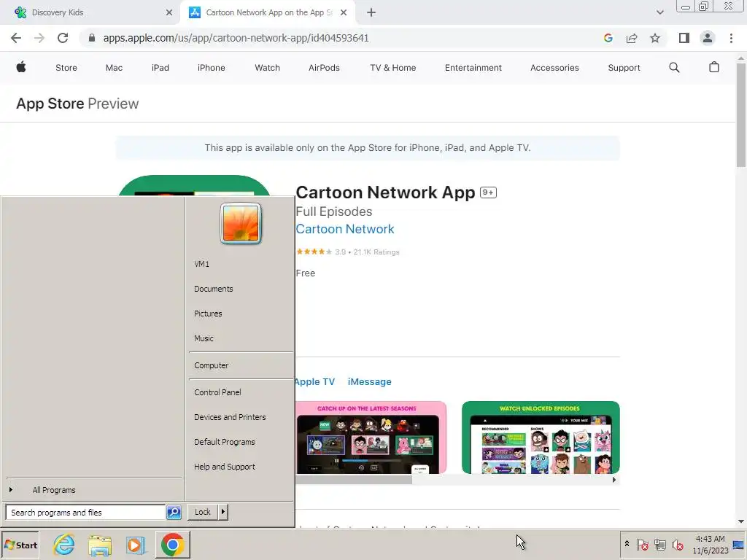
Task: Click the Start menu search magnifier button
Action: (x=174, y=513)
